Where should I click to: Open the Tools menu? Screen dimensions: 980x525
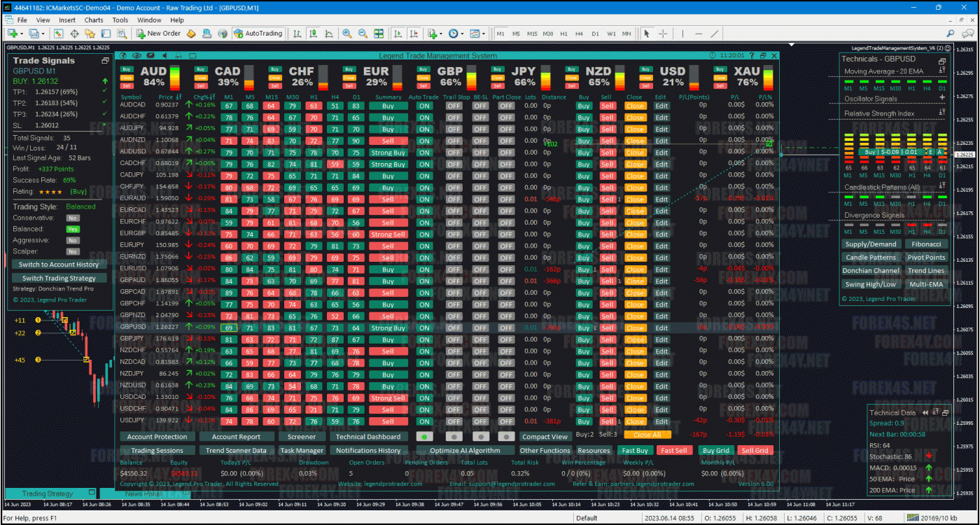point(120,20)
